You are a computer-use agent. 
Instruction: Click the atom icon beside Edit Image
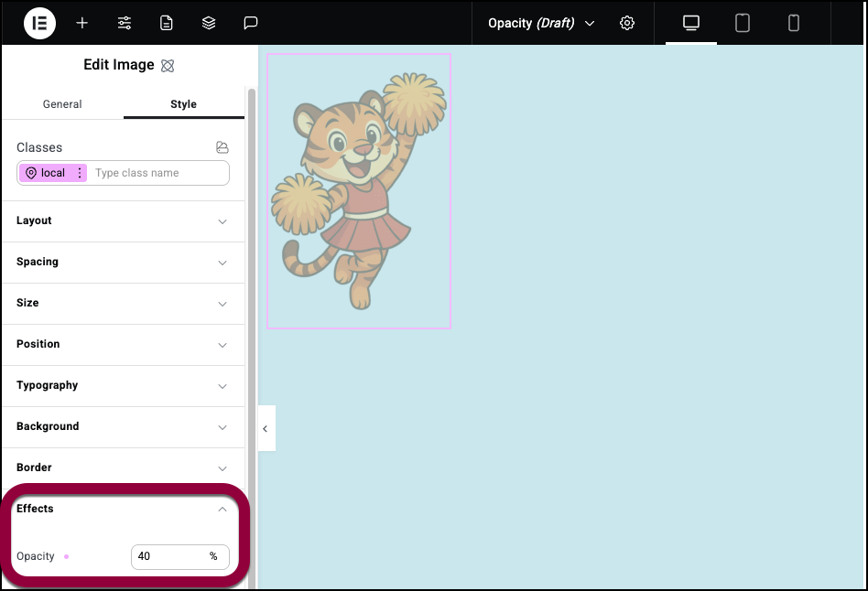[x=168, y=66]
